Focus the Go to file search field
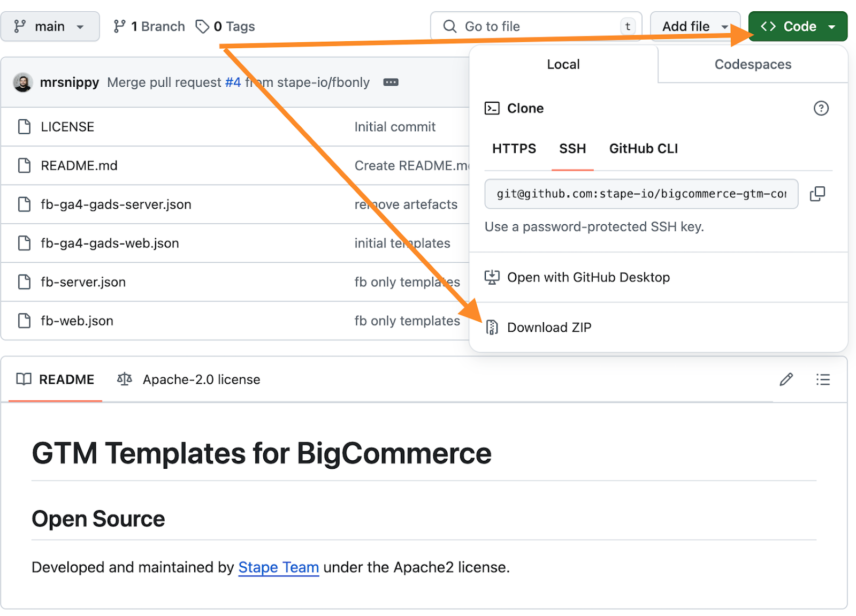This screenshot has height=616, width=856. (536, 26)
